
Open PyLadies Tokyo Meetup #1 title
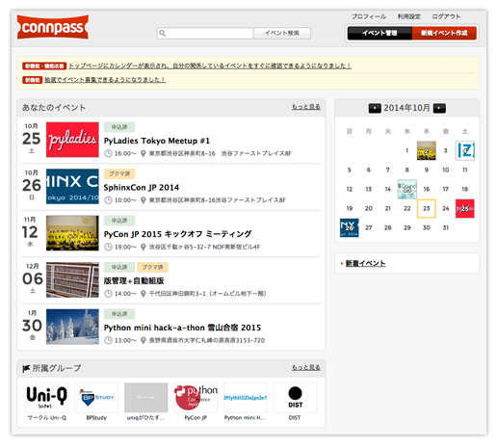click(x=157, y=141)
